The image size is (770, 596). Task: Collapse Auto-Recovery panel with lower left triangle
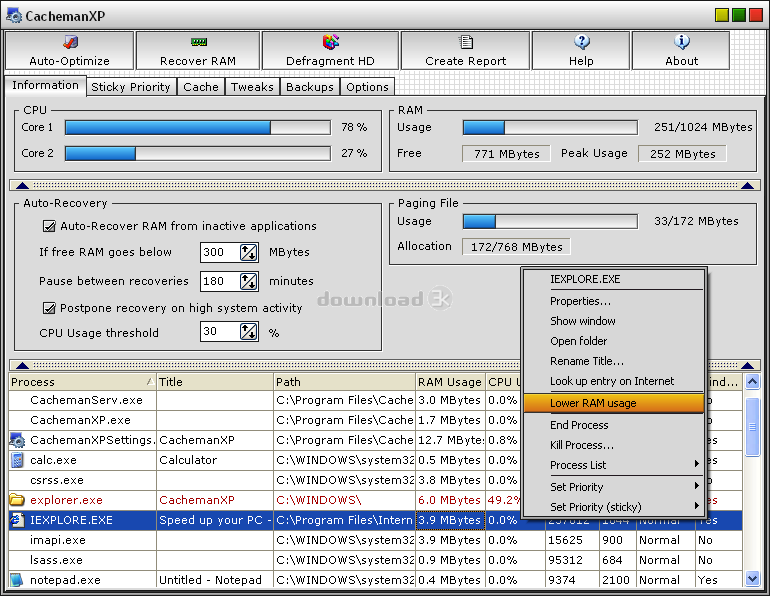[22, 365]
